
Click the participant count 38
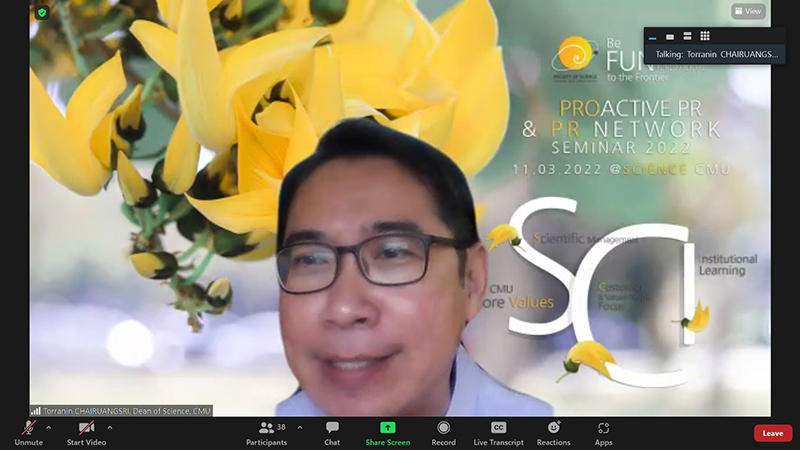tap(281, 427)
